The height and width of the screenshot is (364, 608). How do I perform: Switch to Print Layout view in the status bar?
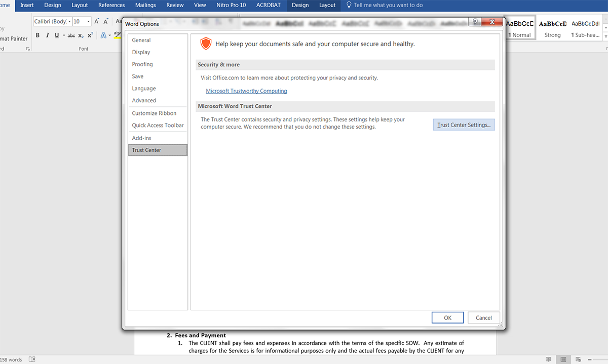[563, 359]
